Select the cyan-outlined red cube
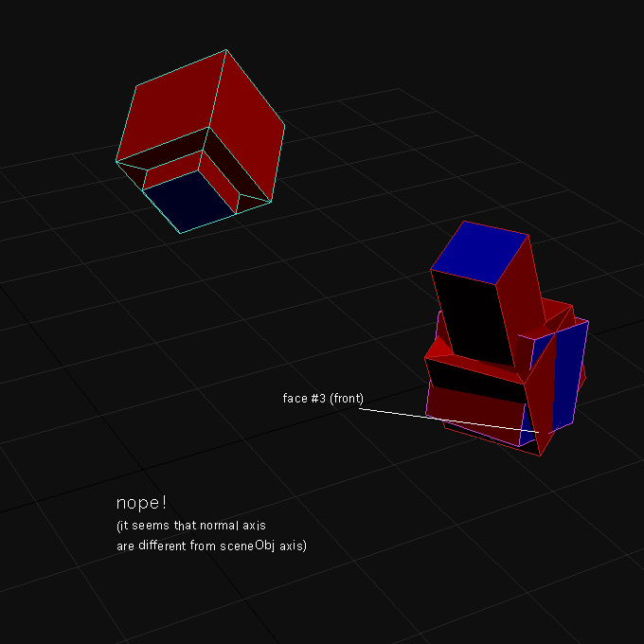 tap(201, 141)
